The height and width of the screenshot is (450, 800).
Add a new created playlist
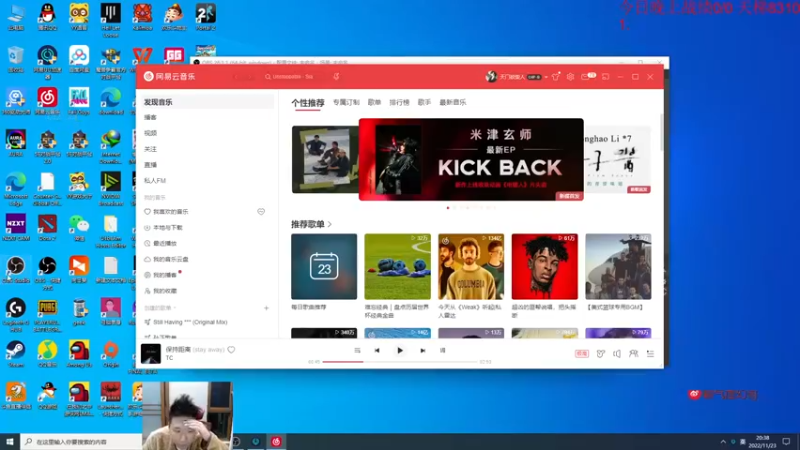(x=266, y=308)
